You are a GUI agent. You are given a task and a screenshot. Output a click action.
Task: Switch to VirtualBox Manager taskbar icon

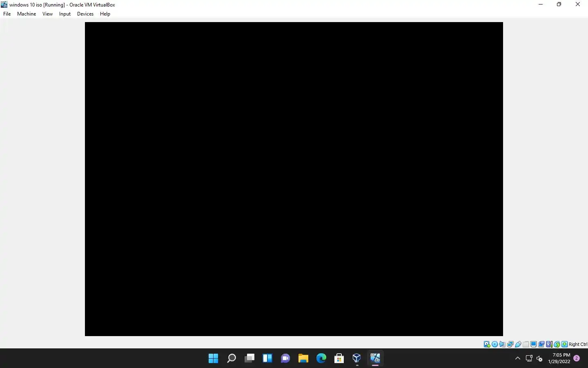coord(357,359)
